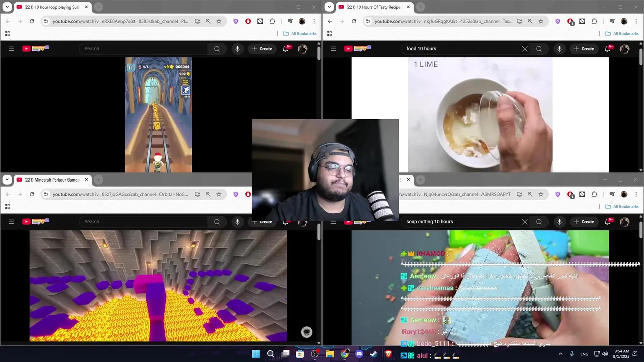644x362 pixels.
Task: Reload the Minecraft Parkour window
Action: pyautogui.click(x=32, y=194)
